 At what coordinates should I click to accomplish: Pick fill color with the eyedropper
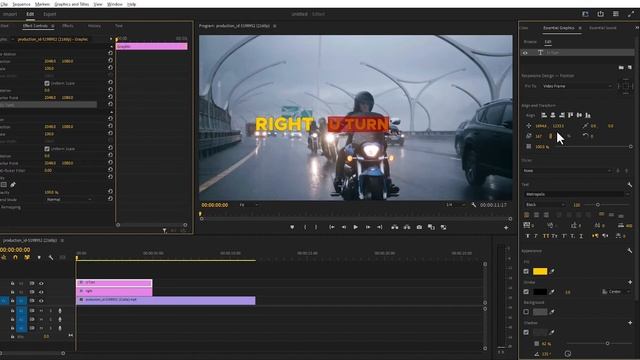552,271
